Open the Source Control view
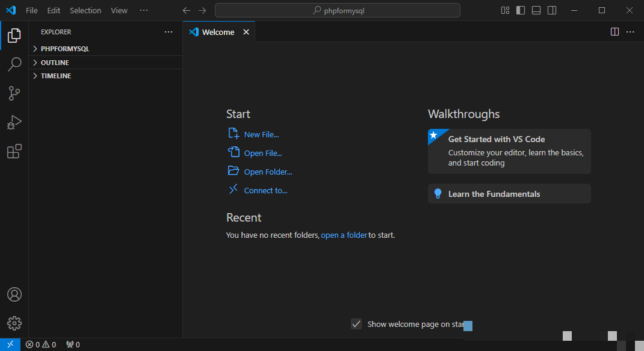 click(x=14, y=93)
